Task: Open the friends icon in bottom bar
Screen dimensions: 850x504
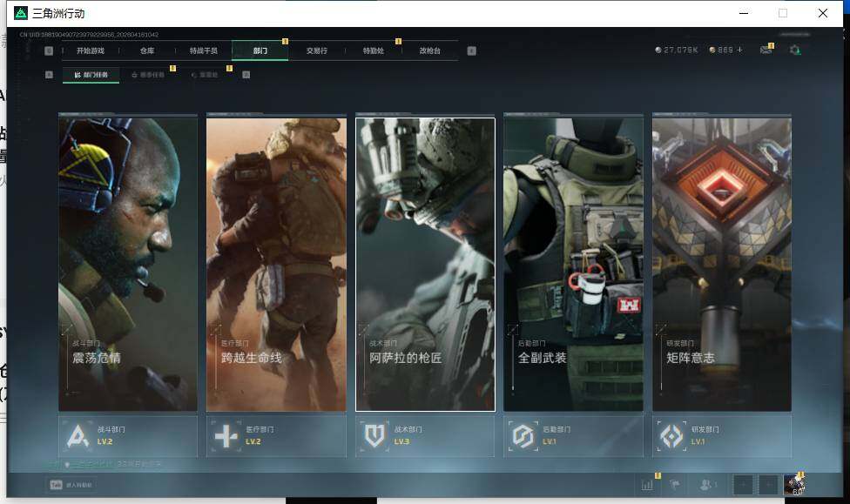Action: (707, 485)
